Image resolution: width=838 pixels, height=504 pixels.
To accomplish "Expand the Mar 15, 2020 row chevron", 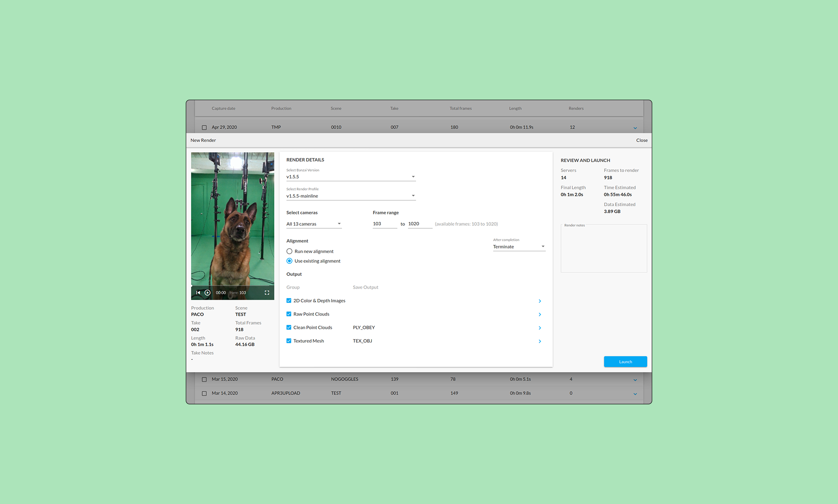I will click(635, 380).
